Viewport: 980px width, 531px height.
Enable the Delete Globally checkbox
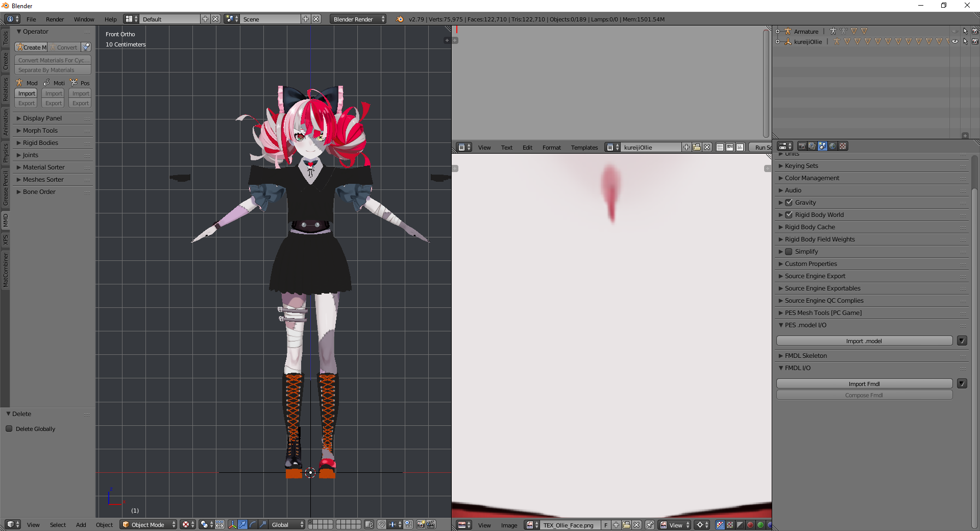9,429
